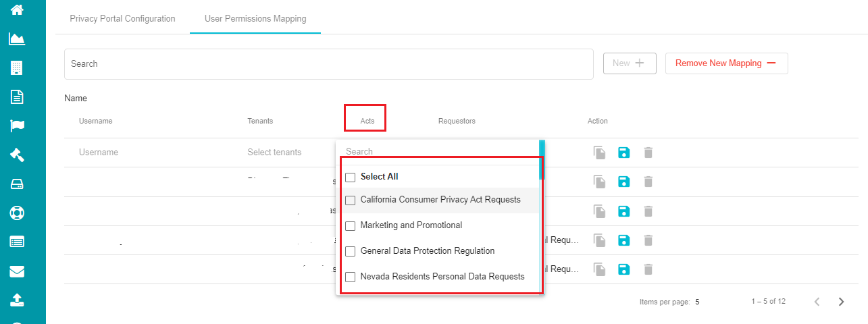Click the Remove New Mapping button
The width and height of the screenshot is (868, 324).
(726, 63)
